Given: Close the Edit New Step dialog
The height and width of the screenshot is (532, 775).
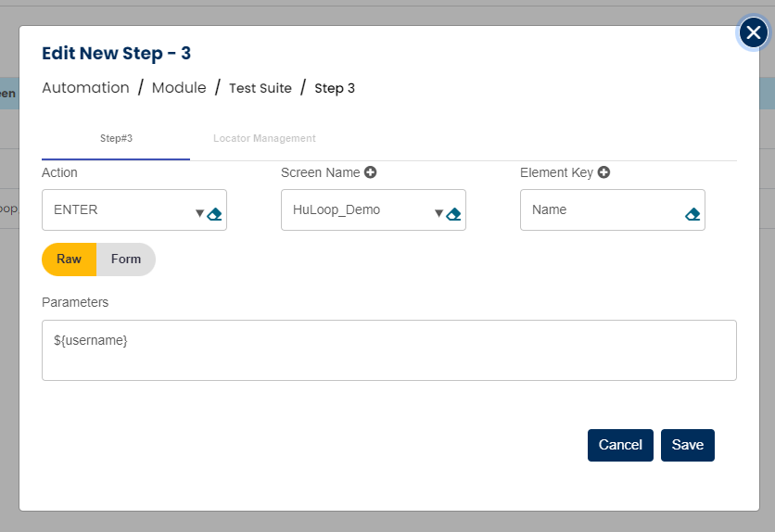Looking at the screenshot, I should click(x=754, y=32).
